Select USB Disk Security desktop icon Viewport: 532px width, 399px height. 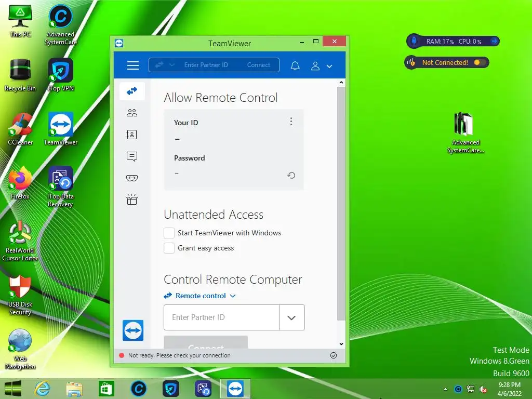[20, 295]
